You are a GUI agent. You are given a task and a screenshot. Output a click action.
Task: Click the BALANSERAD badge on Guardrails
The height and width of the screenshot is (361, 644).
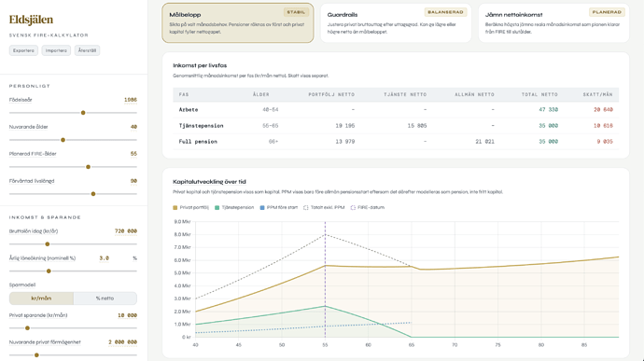pos(445,12)
